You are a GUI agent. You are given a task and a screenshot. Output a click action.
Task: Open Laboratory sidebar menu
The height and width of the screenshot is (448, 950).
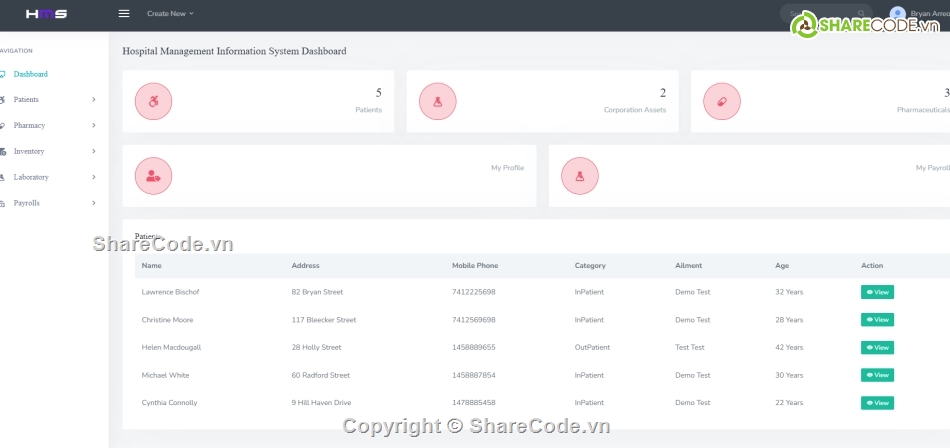coord(31,177)
